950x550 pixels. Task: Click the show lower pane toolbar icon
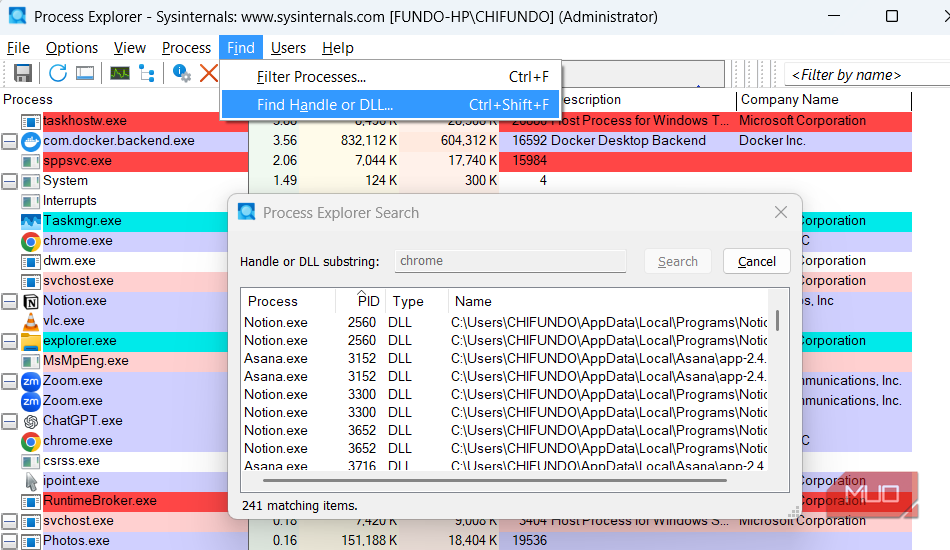tap(85, 73)
